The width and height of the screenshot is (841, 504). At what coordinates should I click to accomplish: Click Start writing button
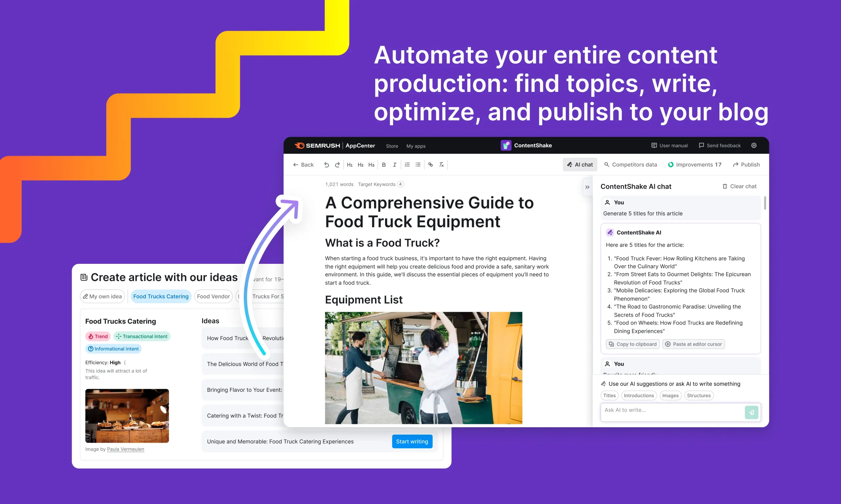click(412, 441)
